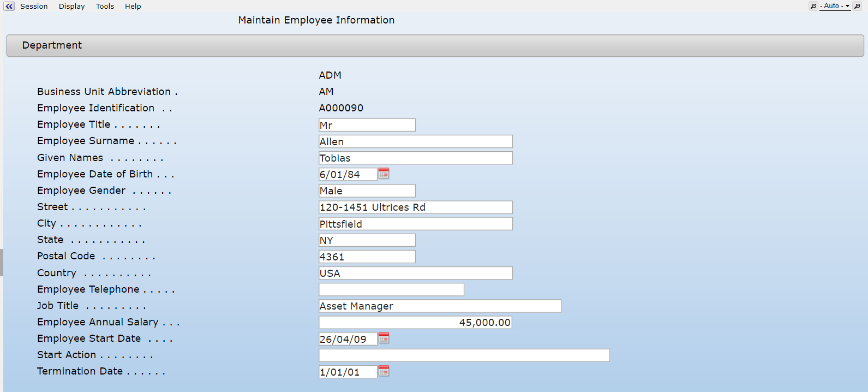Viewport: 868px width, 392px height.
Task: Click the empty Employee Telephone field
Action: click(x=391, y=289)
